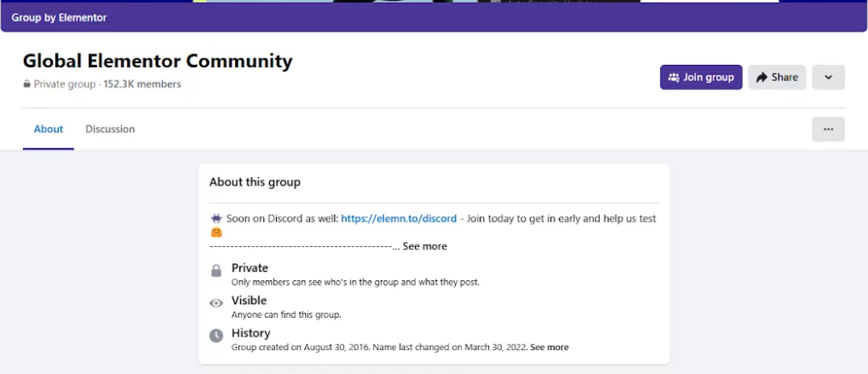The image size is (868, 374).
Task: Click small lock icon under group title
Action: click(x=27, y=84)
